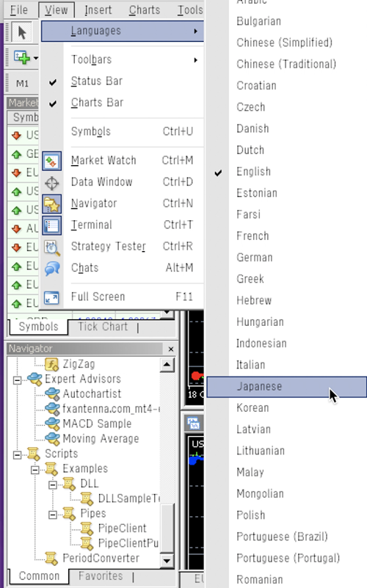The width and height of the screenshot is (367, 588).
Task: Collapse the Expert Advisors tree node
Action: (x=17, y=380)
